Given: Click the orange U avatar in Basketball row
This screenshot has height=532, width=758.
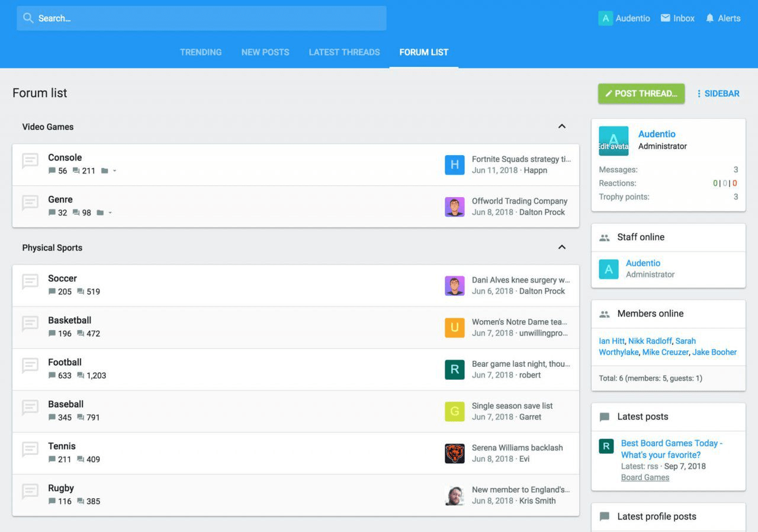Looking at the screenshot, I should (454, 328).
